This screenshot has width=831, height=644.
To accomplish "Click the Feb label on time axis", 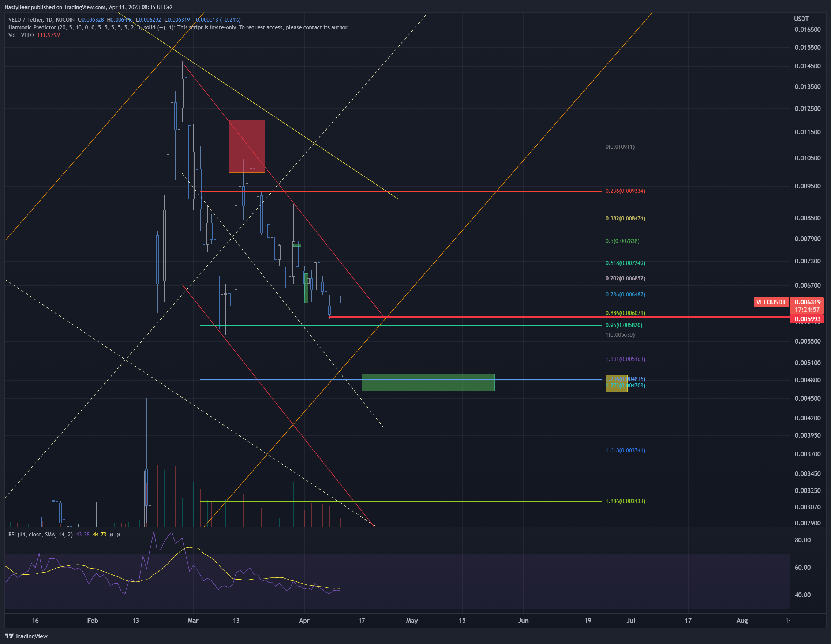I will [93, 621].
